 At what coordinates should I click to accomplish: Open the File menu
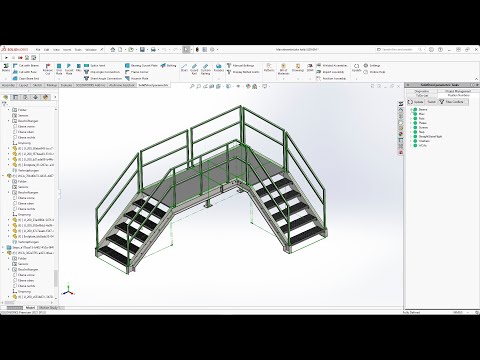tap(38, 50)
